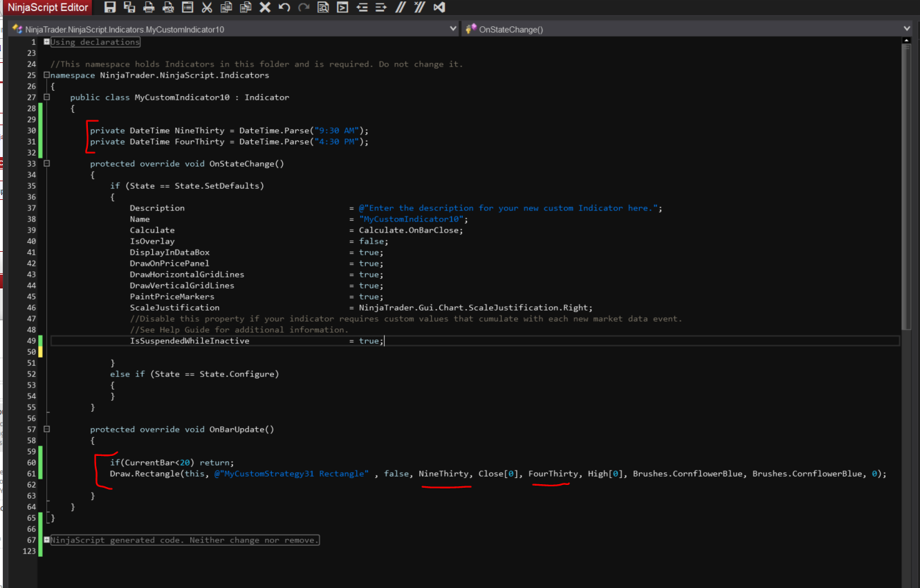The width and height of the screenshot is (920, 588).
Task: Click the Save icon in toolbar
Action: 109,8
